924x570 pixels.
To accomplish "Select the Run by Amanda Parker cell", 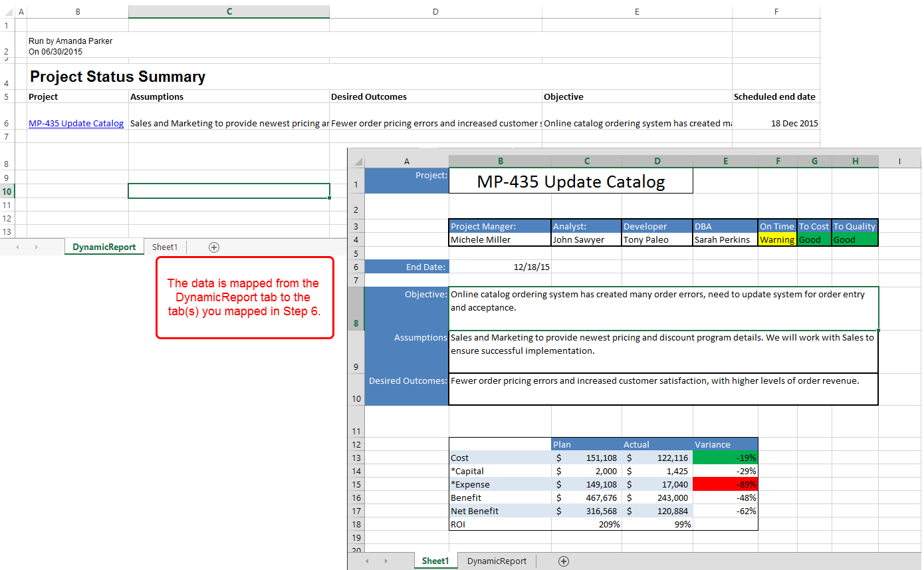I will (x=78, y=45).
